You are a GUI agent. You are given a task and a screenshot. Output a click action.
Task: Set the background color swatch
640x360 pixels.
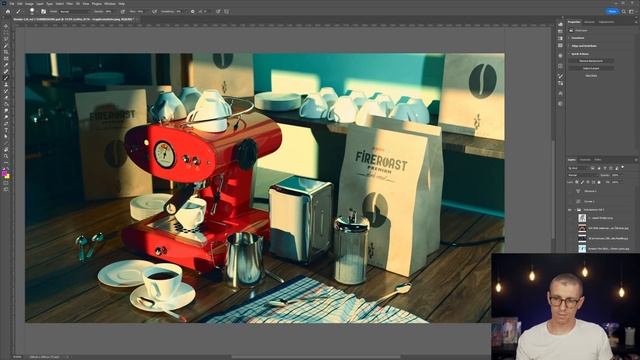(7, 177)
